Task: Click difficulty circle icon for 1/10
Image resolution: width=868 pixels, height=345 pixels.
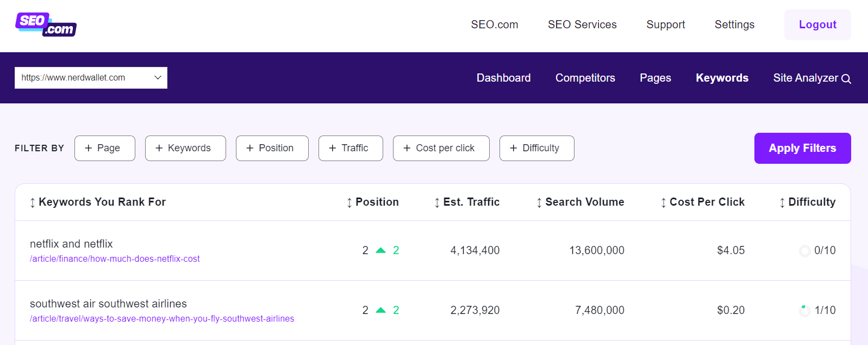Action: click(804, 311)
